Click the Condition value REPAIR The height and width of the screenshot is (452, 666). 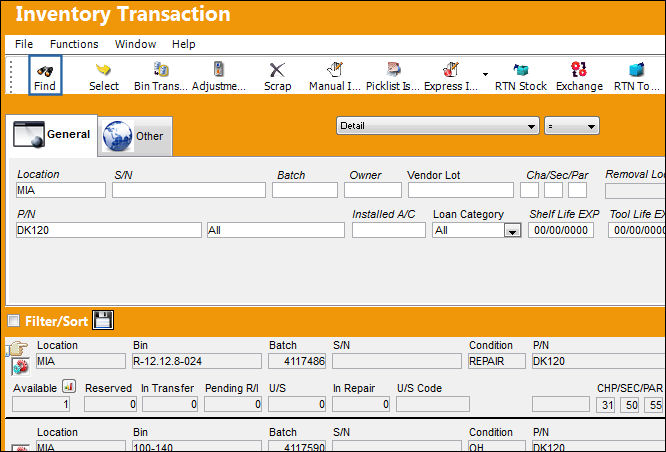pyautogui.click(x=497, y=361)
